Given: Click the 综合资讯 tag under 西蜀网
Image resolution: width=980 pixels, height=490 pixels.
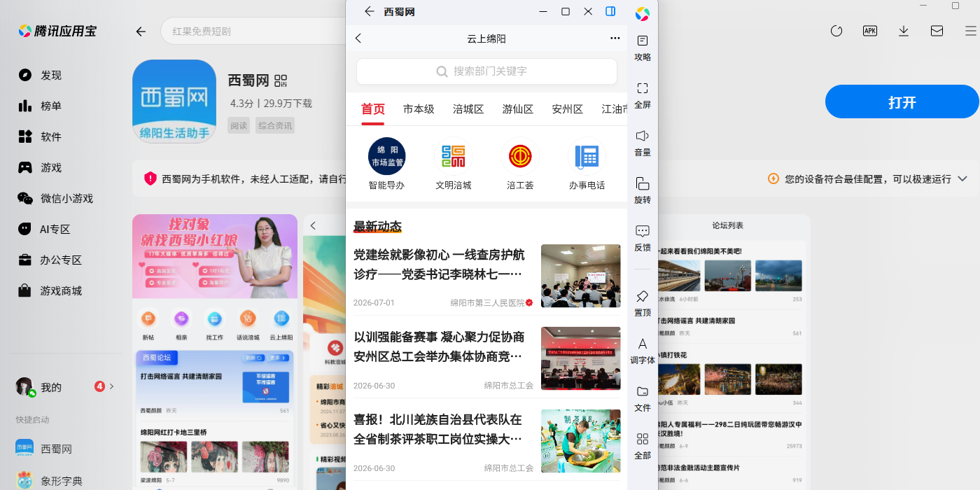Looking at the screenshot, I should point(275,125).
